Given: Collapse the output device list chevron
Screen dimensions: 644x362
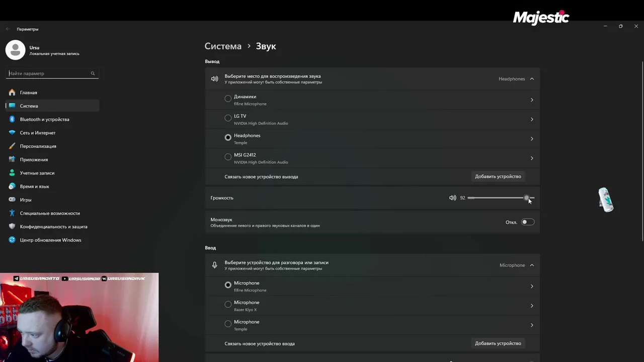Looking at the screenshot, I should point(532,79).
